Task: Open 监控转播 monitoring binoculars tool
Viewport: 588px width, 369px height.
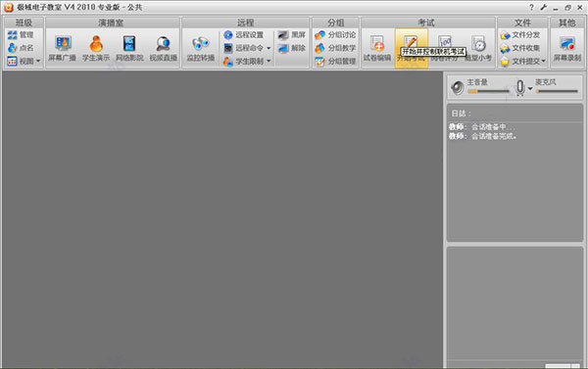Action: point(201,49)
